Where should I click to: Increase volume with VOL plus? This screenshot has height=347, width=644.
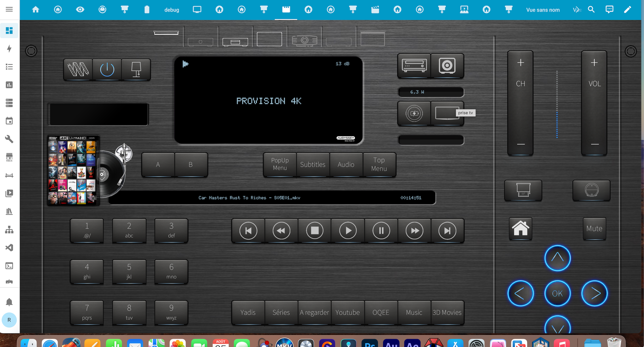pyautogui.click(x=594, y=63)
